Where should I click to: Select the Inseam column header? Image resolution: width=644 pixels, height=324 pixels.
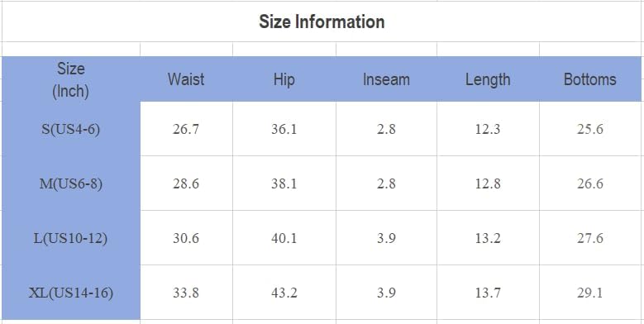pos(386,79)
